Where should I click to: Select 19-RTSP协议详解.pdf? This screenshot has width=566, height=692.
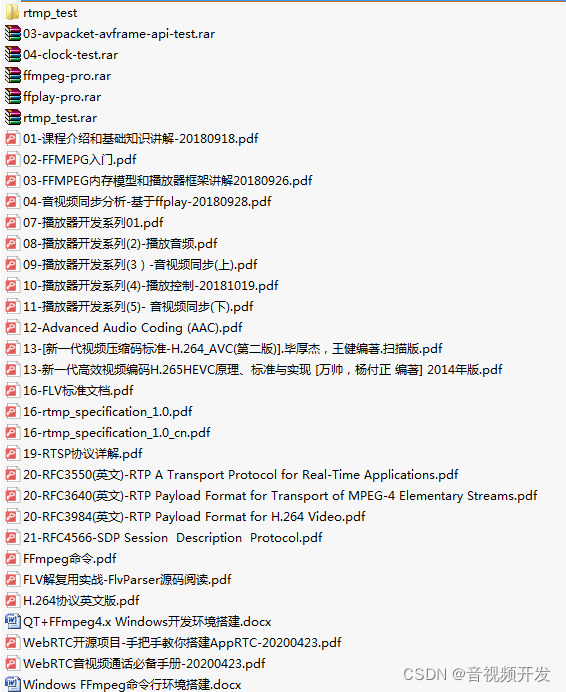point(83,454)
